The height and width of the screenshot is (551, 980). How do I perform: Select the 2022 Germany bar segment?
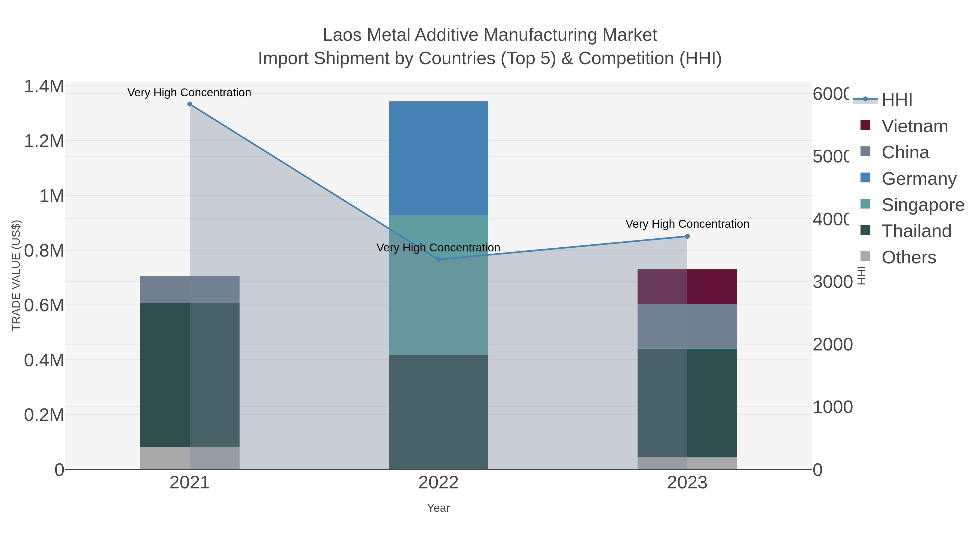(438, 159)
